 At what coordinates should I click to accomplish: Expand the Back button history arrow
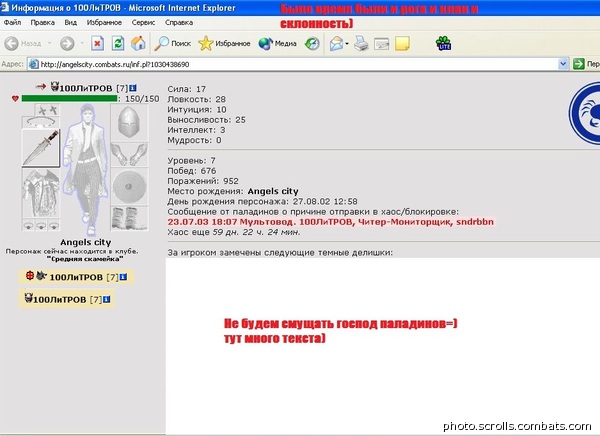(49, 43)
